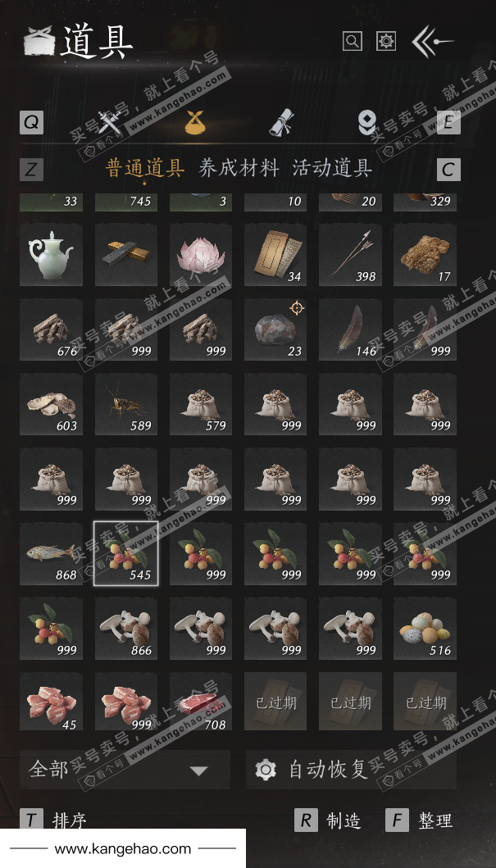Click the 整理 organize button
The height and width of the screenshot is (868, 496).
coord(419,820)
